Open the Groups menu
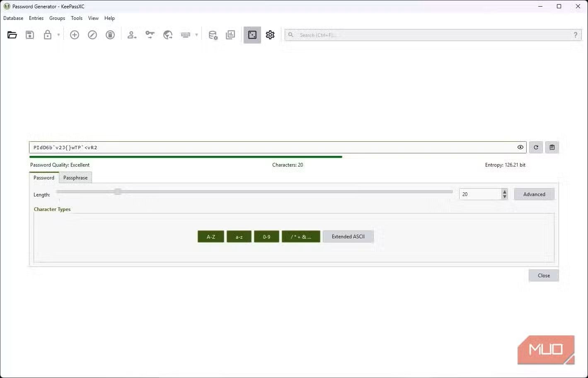The image size is (588, 378). pos(57,18)
